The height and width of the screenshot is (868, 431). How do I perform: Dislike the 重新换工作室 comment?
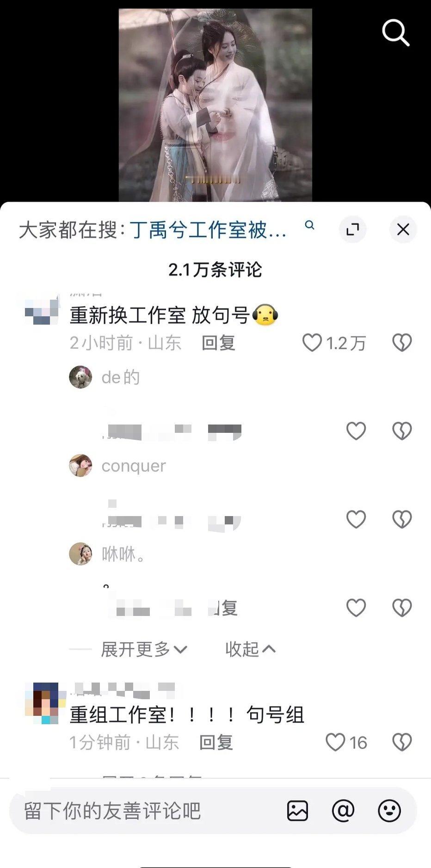(402, 343)
